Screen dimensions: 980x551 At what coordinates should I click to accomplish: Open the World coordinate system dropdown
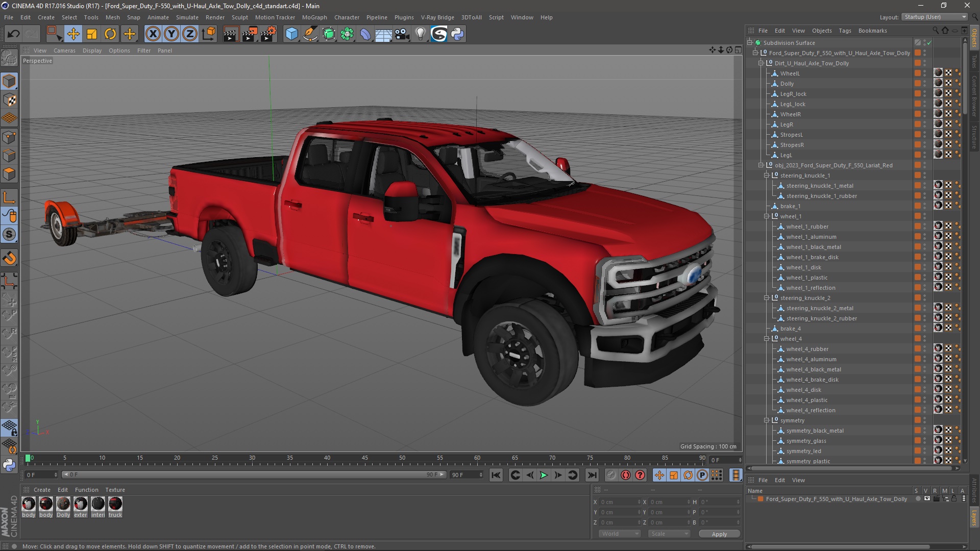click(620, 534)
